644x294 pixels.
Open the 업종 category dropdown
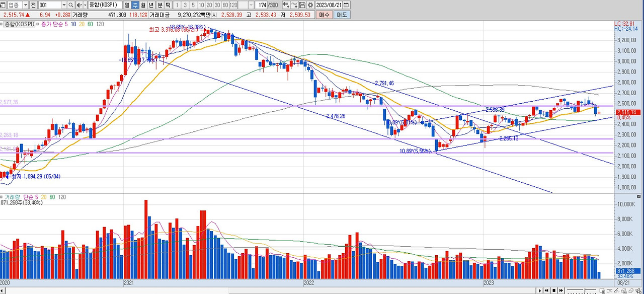click(26, 5)
